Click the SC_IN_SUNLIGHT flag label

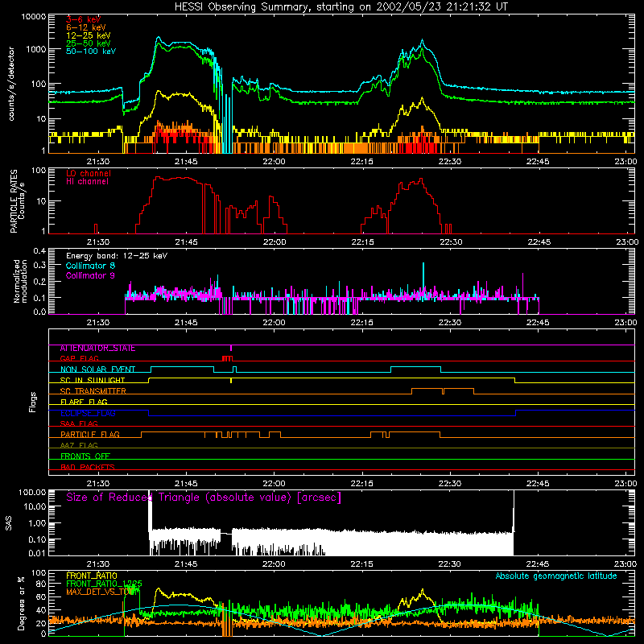(93, 380)
